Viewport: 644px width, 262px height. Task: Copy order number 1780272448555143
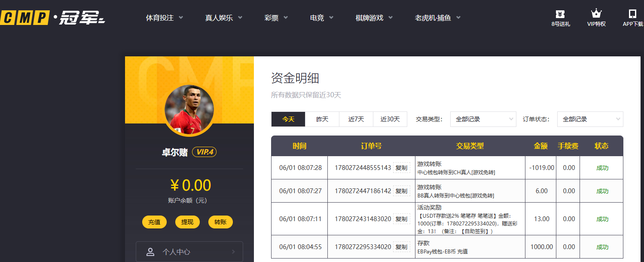pyautogui.click(x=401, y=168)
